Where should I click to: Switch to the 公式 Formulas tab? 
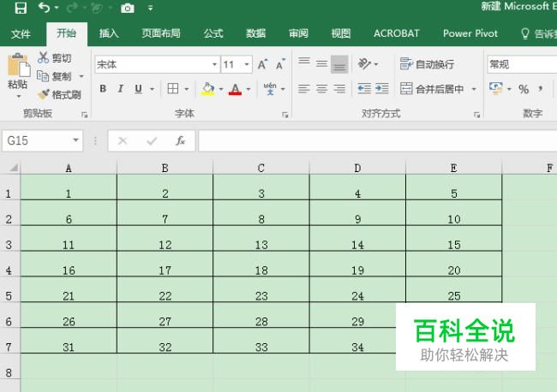tap(213, 33)
